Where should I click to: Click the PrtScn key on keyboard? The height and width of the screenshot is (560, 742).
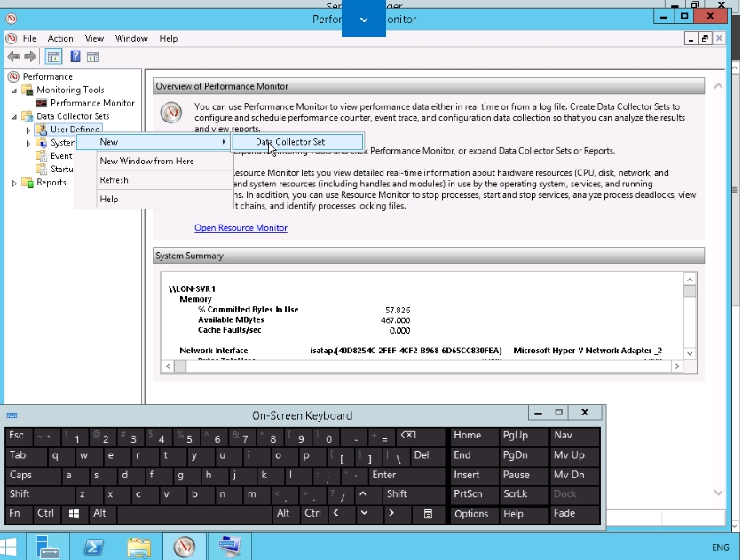click(474, 494)
